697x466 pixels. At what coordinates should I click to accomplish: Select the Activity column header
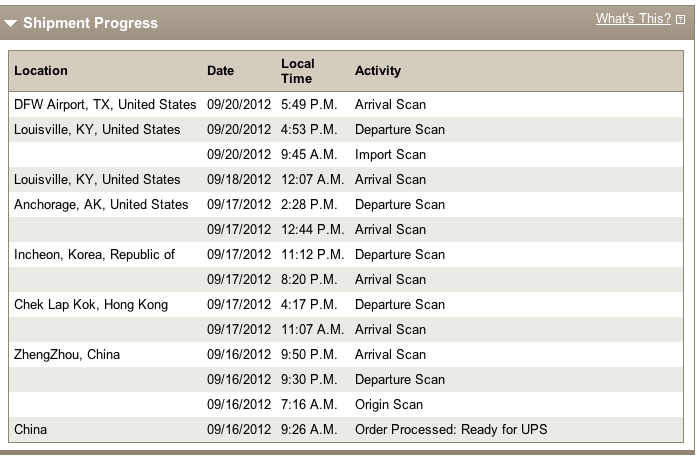(x=378, y=71)
